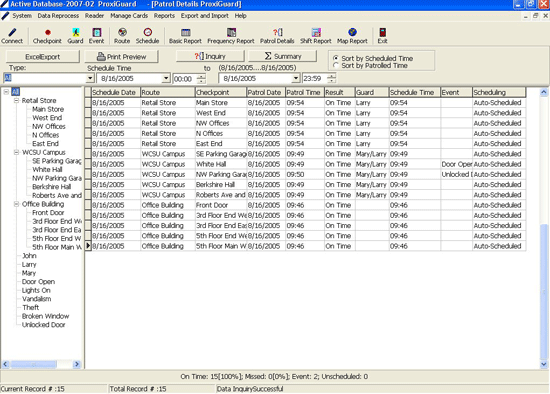The height and width of the screenshot is (394, 550).
Task: Select Berkshire Hall in the tree
Action: (52, 187)
